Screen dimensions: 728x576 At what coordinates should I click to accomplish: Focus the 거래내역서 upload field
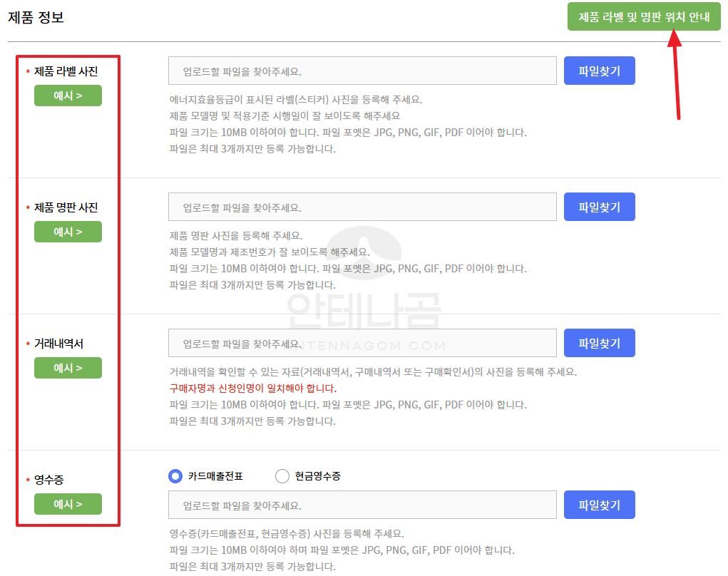click(362, 343)
